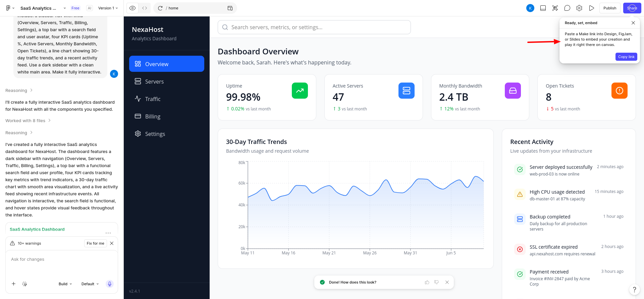Open the Make settings gear in top bar
Image resolution: width=644 pixels, height=299 pixels.
pyautogui.click(x=579, y=8)
